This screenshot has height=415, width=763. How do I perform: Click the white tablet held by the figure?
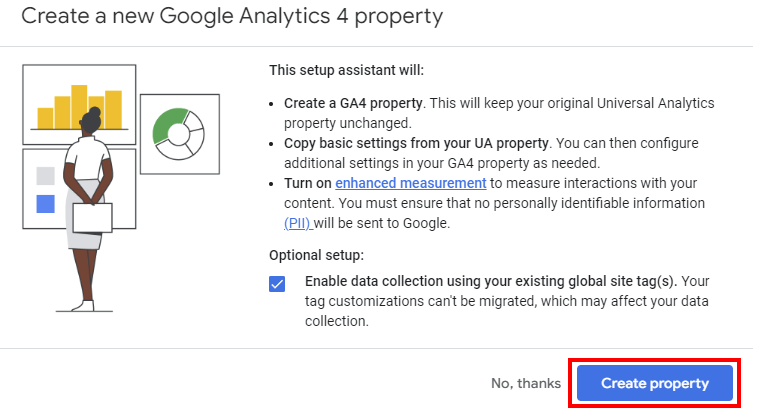[x=92, y=217]
